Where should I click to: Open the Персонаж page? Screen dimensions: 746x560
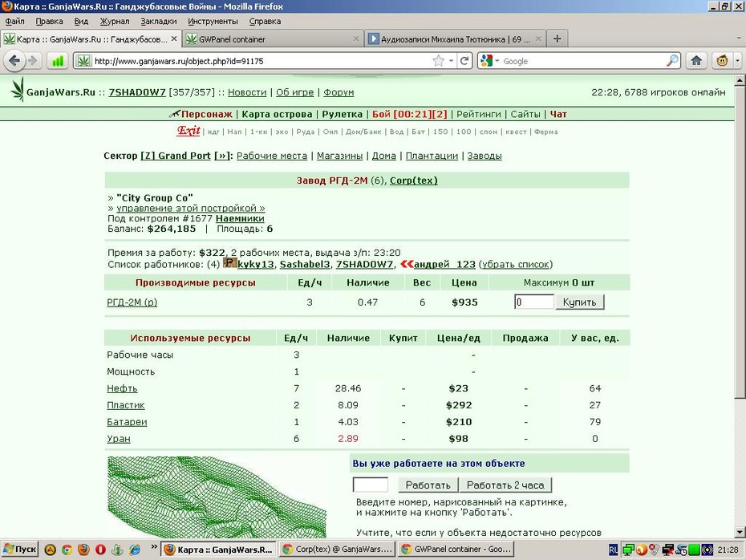click(x=206, y=114)
